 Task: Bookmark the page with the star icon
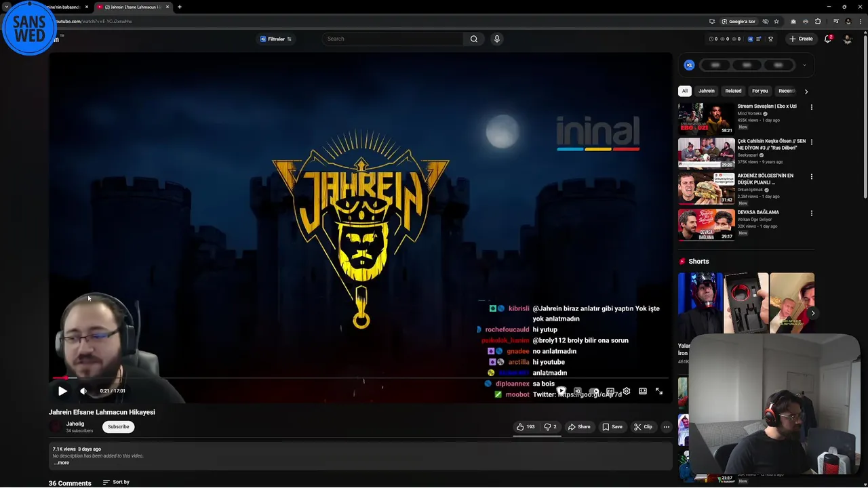(776, 21)
